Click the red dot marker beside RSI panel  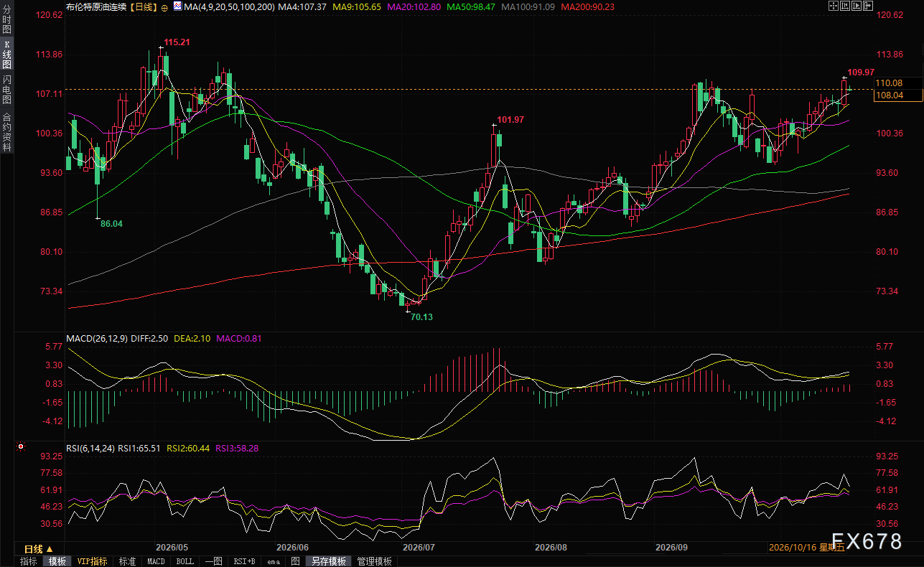(21, 446)
